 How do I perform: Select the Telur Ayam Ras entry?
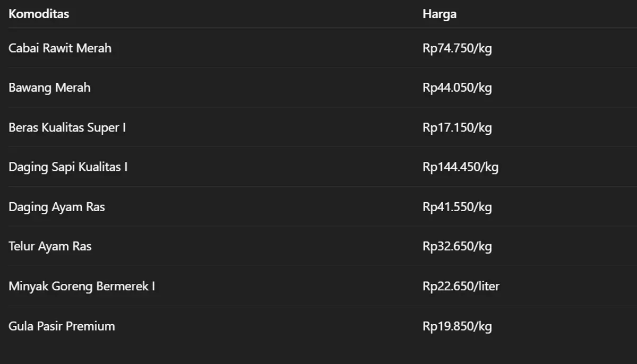coord(50,246)
